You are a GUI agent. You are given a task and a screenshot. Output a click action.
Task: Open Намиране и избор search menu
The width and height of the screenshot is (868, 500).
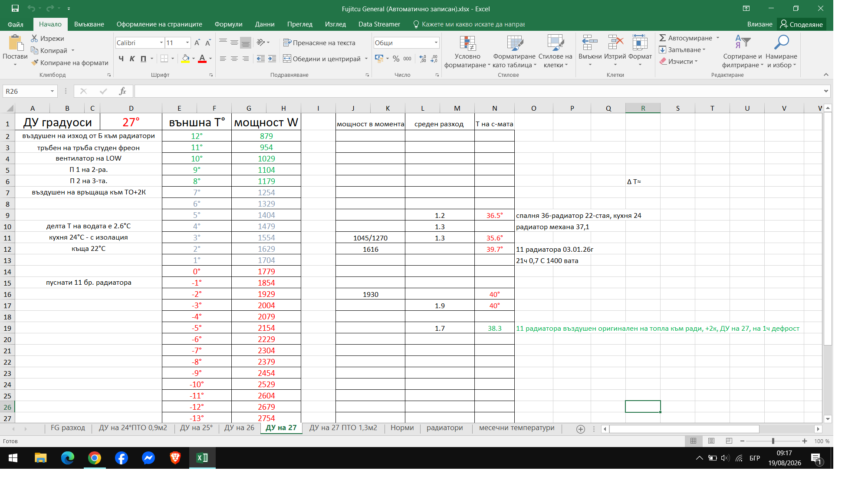click(x=781, y=52)
